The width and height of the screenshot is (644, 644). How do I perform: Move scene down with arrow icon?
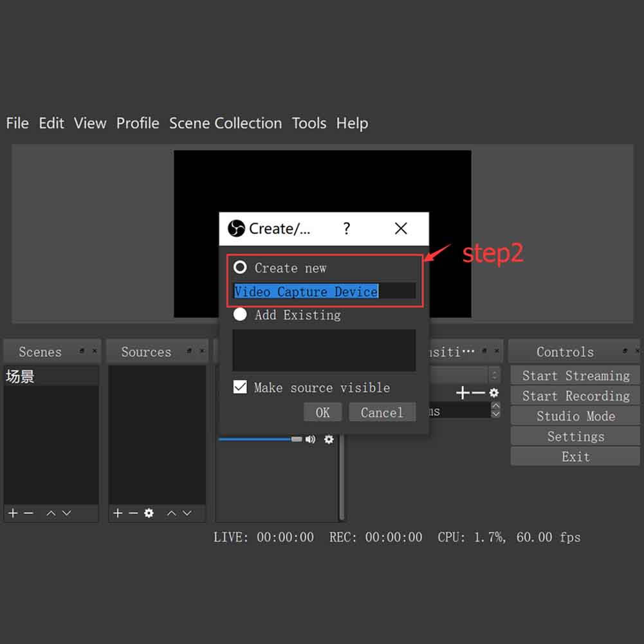66,513
